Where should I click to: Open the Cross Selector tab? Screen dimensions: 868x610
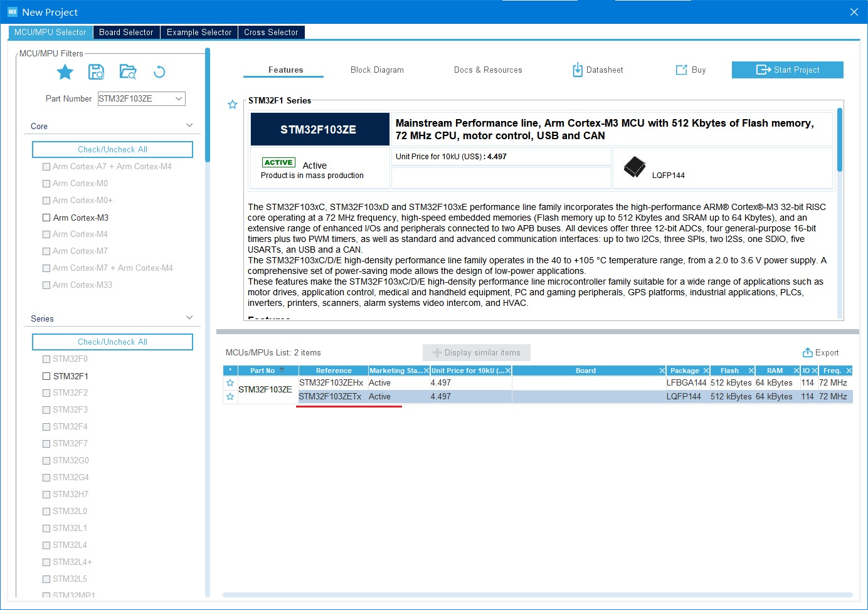click(x=271, y=33)
